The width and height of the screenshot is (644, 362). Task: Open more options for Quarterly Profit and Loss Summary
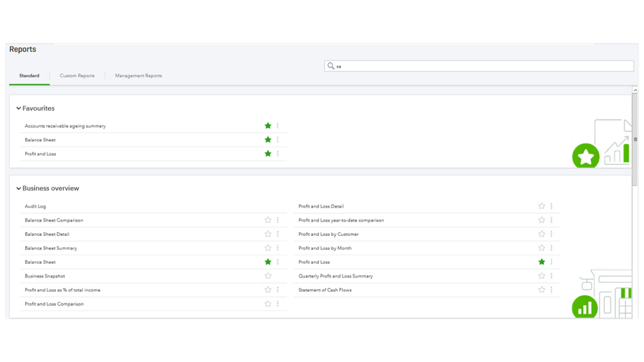[552, 276]
